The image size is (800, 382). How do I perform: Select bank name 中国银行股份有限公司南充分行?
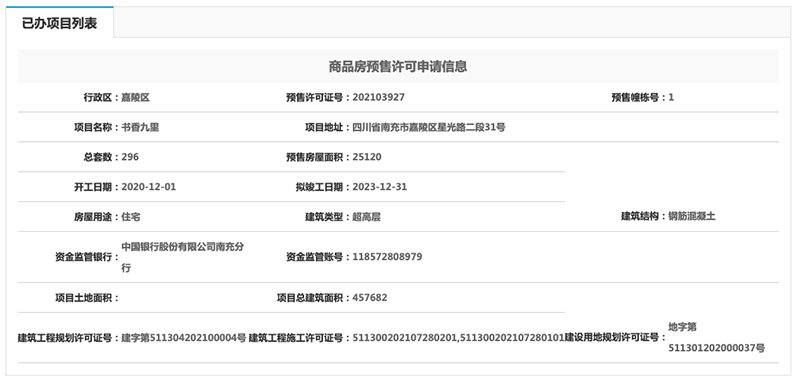[183, 257]
